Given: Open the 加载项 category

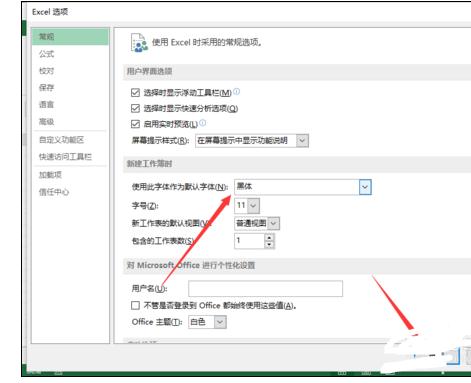Looking at the screenshot, I should 50,175.
